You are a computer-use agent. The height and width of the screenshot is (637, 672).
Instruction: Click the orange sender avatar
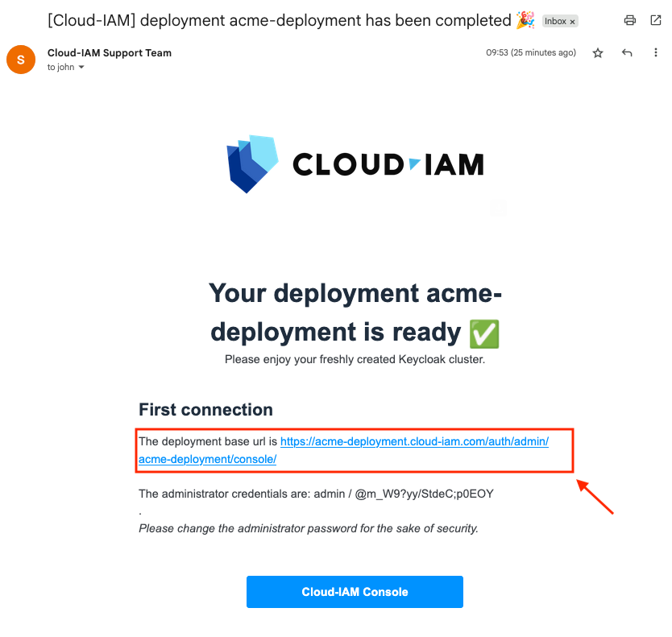coord(21,59)
